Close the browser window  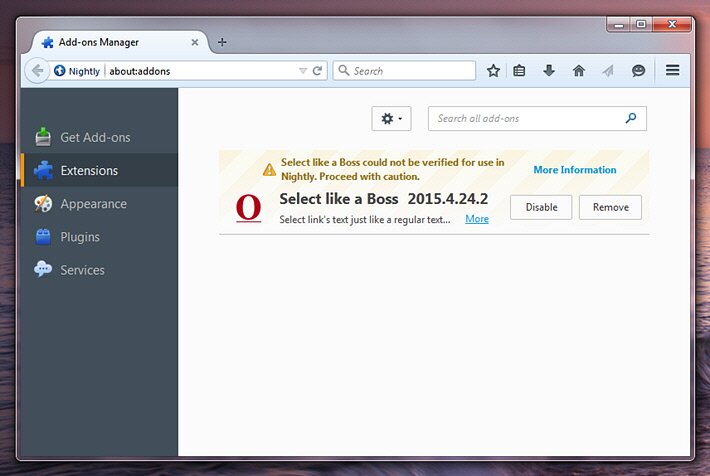[672, 24]
